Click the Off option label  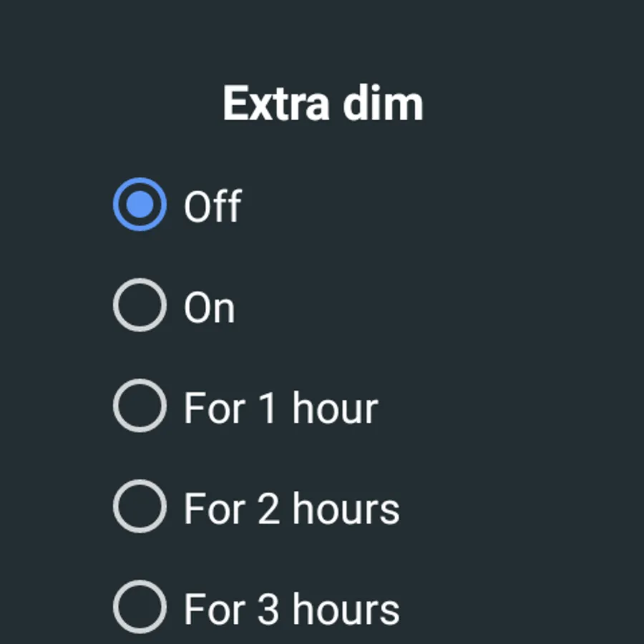pyautogui.click(x=213, y=207)
